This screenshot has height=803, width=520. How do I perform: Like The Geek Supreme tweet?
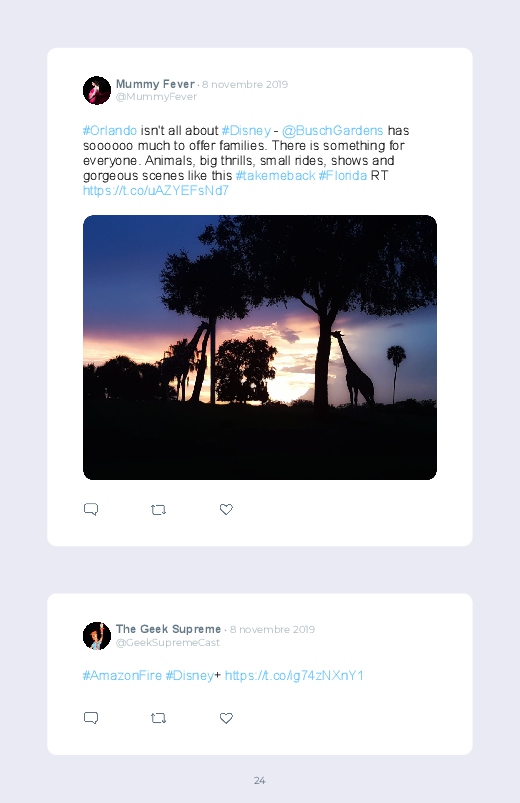tap(226, 718)
